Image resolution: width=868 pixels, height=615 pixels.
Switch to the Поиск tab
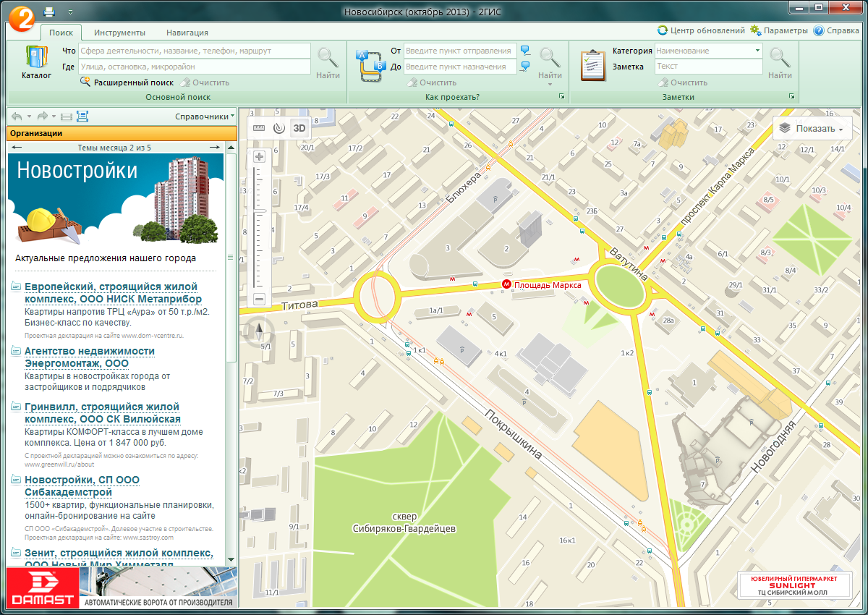click(61, 33)
